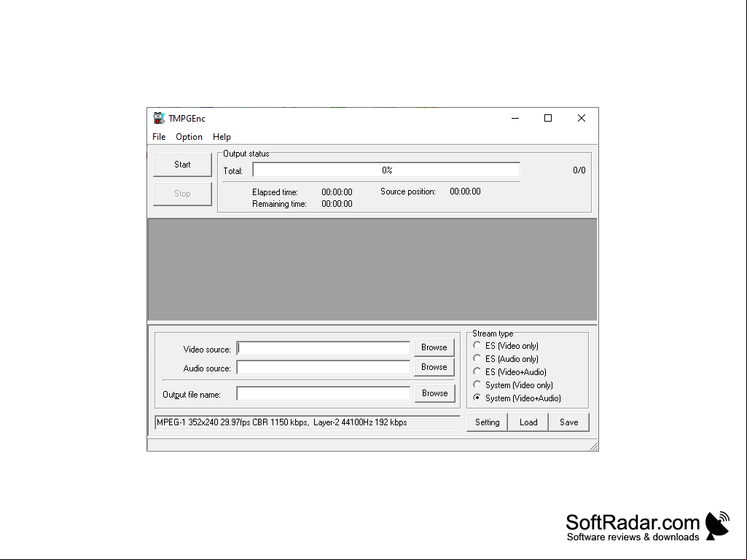Minimize the TMPGEnc window
This screenshot has height=560, width=747.
click(515, 118)
